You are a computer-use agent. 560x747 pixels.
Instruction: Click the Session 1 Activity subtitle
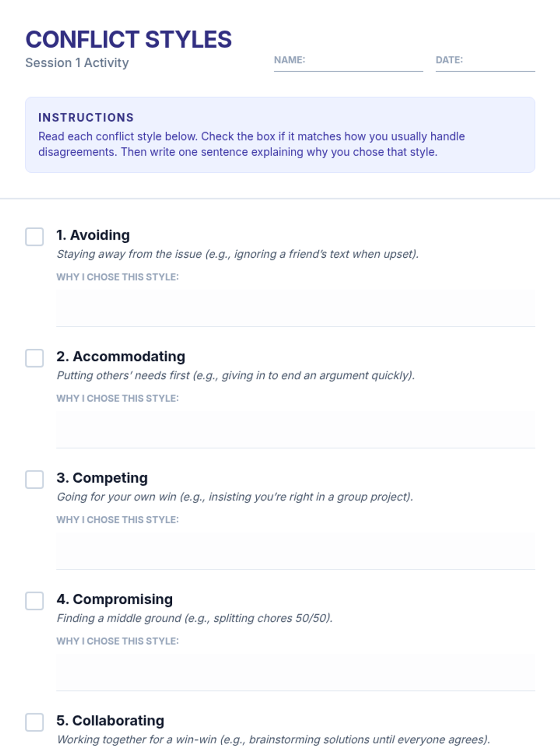[77, 63]
